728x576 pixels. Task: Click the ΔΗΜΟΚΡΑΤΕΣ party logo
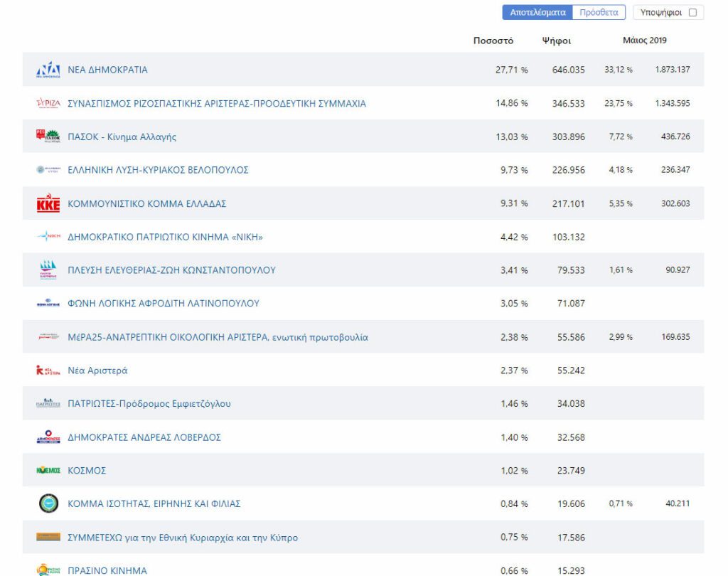point(48,437)
